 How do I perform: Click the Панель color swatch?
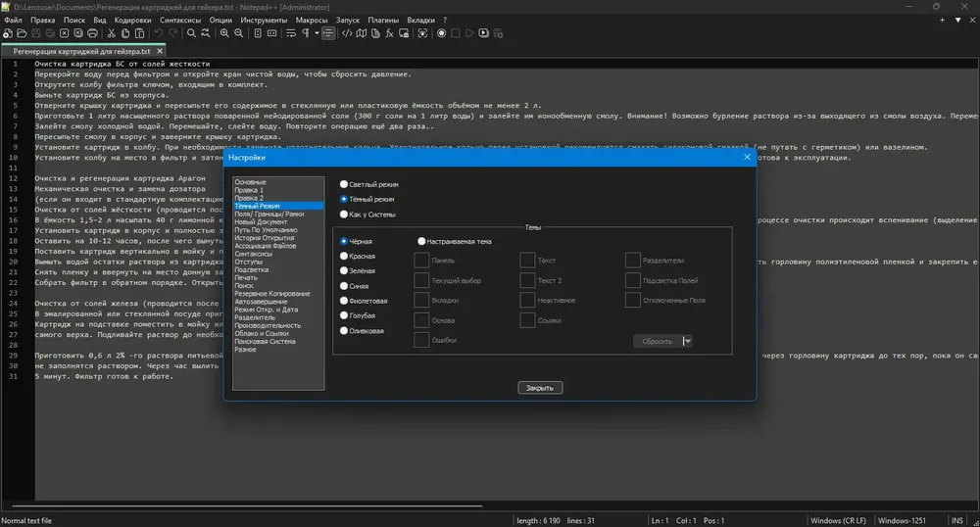click(x=421, y=261)
